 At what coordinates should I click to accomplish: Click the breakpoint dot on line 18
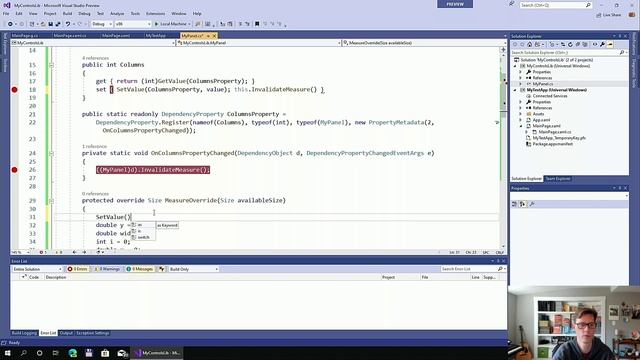point(14,89)
